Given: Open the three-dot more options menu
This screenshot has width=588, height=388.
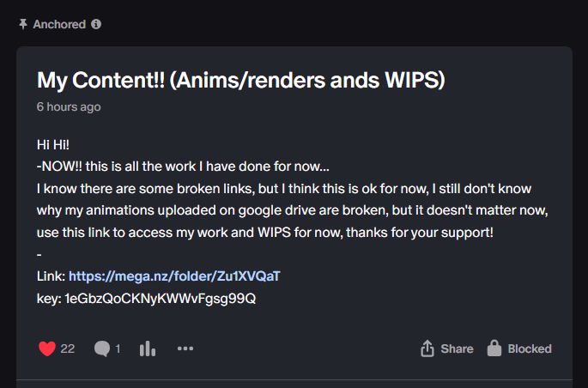Looking at the screenshot, I should coord(185,349).
